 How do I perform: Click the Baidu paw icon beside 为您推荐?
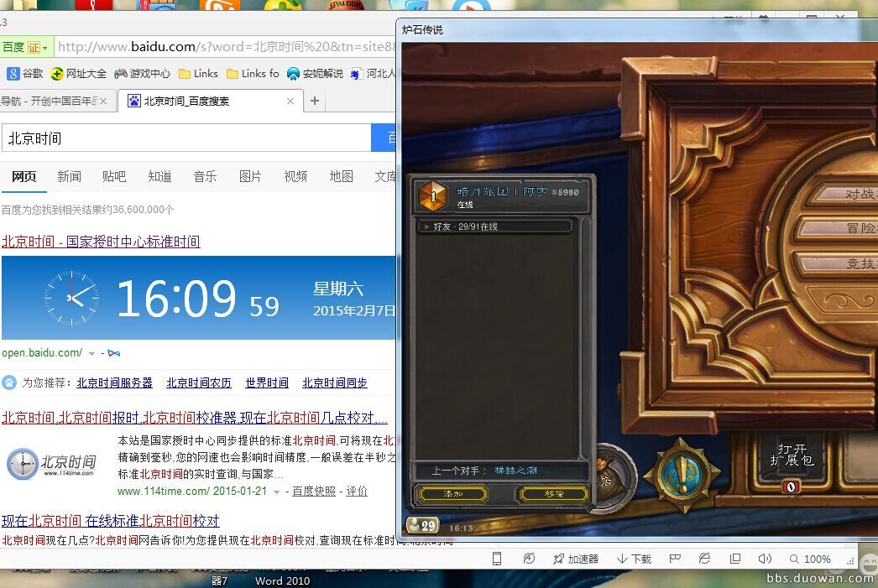click(9, 382)
